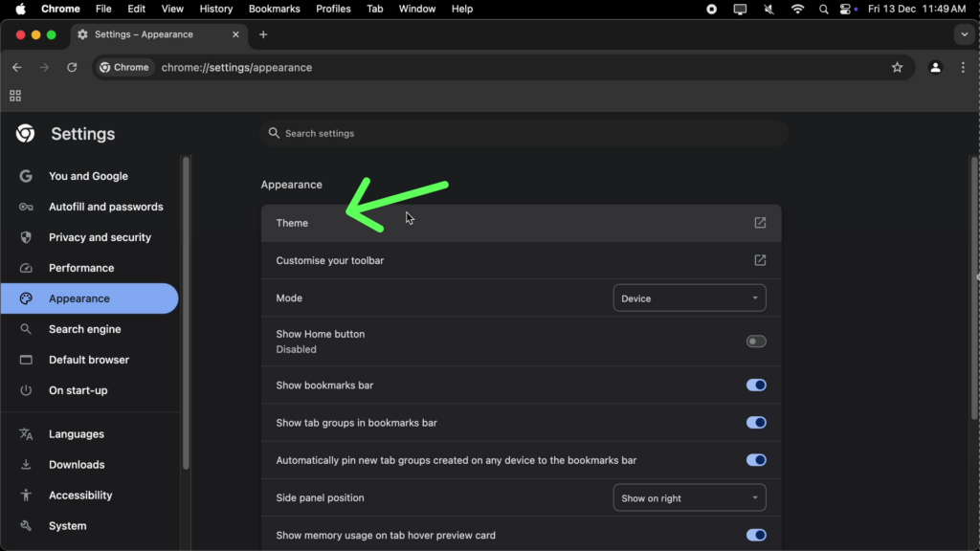Click the Theme external link icon
The width and height of the screenshot is (980, 551).
[760, 223]
